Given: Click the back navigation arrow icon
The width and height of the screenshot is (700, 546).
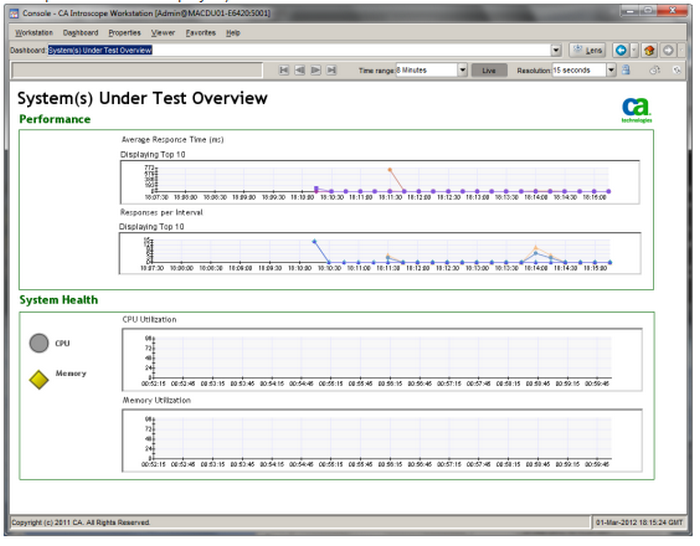Looking at the screenshot, I should click(621, 50).
